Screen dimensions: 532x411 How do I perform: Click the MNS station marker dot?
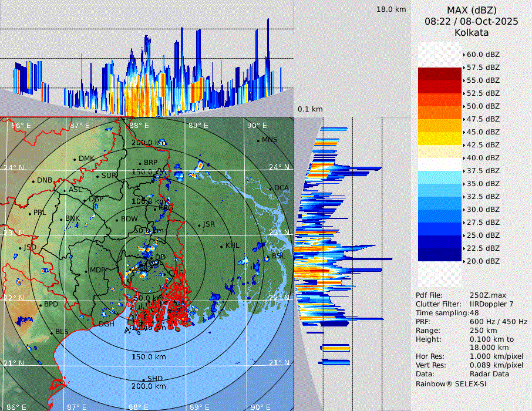coord(258,140)
